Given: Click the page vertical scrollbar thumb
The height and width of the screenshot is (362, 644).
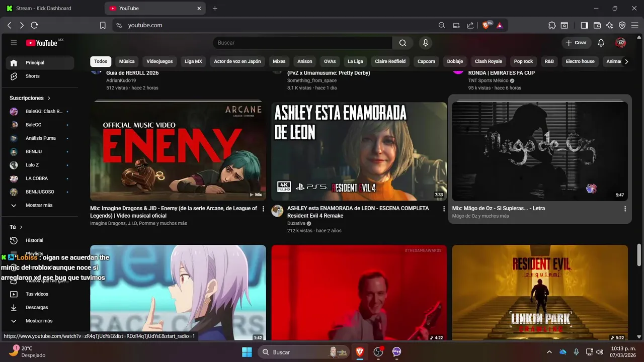Looking at the screenshot, I should pos(639,254).
